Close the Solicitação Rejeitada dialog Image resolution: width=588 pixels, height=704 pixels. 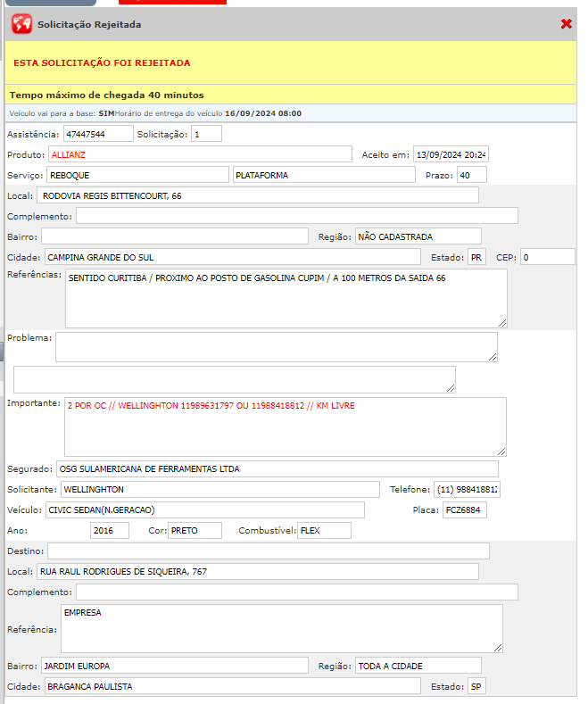567,24
